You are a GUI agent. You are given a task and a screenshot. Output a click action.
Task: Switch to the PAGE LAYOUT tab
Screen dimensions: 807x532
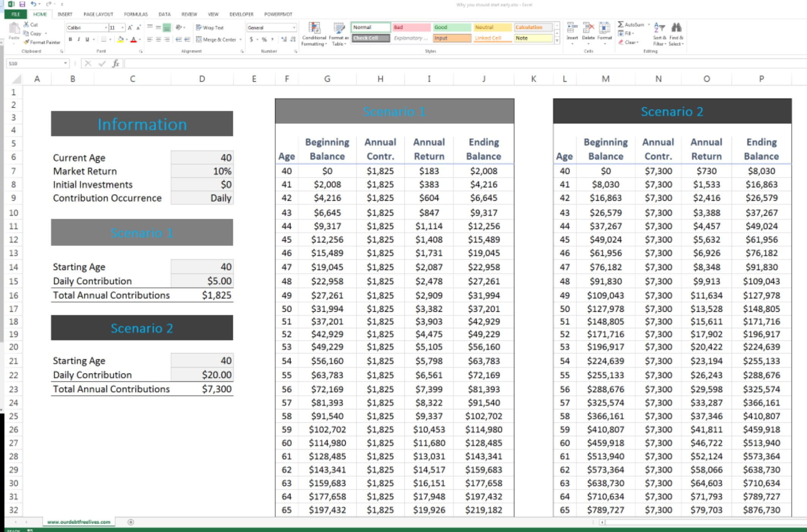pyautogui.click(x=98, y=14)
